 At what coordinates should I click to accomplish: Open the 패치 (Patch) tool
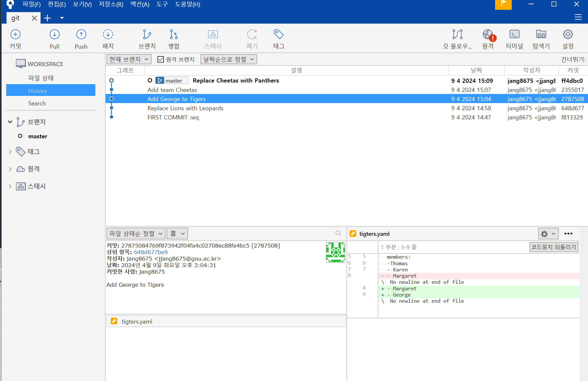pyautogui.click(x=108, y=38)
